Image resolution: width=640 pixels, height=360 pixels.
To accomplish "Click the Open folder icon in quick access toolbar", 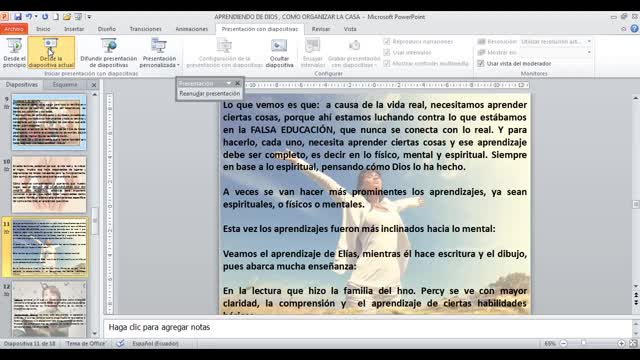I will [x=67, y=17].
